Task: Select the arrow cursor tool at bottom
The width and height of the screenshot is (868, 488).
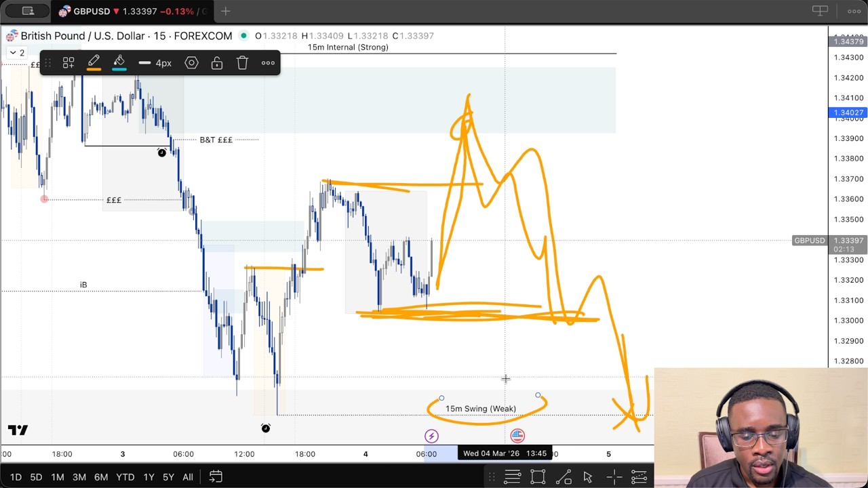Action: pyautogui.click(x=588, y=477)
